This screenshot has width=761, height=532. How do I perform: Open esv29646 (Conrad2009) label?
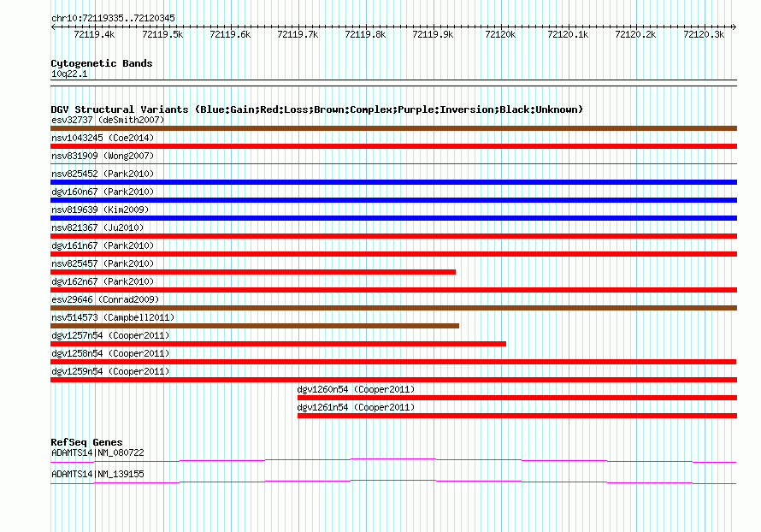point(105,299)
